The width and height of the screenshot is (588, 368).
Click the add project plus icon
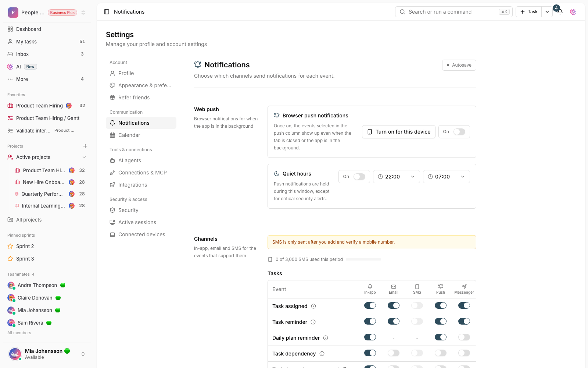click(85, 146)
